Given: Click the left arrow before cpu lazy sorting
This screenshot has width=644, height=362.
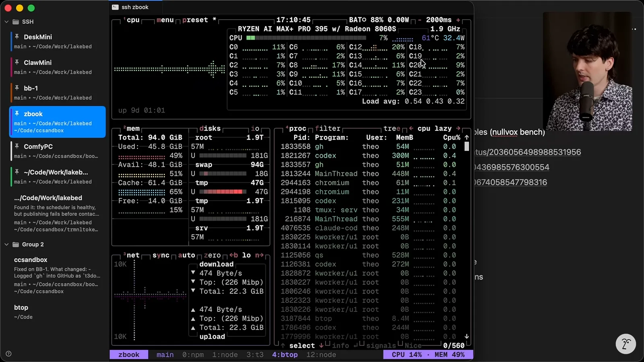Looking at the screenshot, I should click(411, 128).
